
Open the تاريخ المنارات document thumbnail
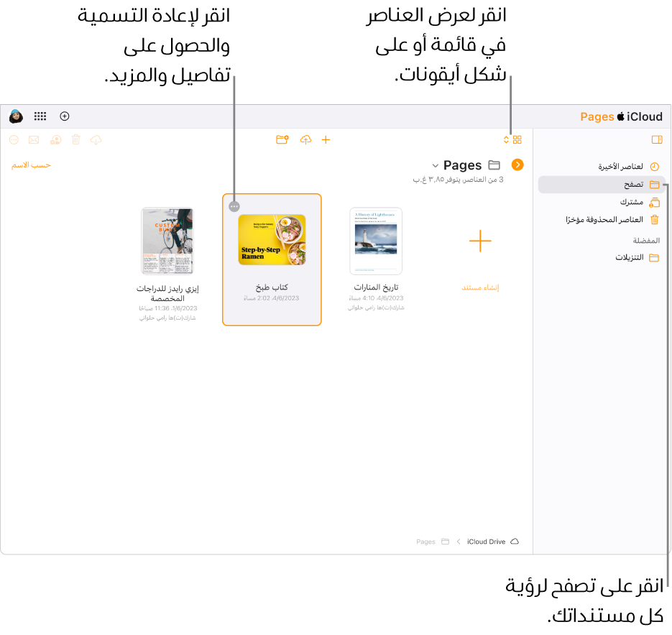tap(376, 241)
